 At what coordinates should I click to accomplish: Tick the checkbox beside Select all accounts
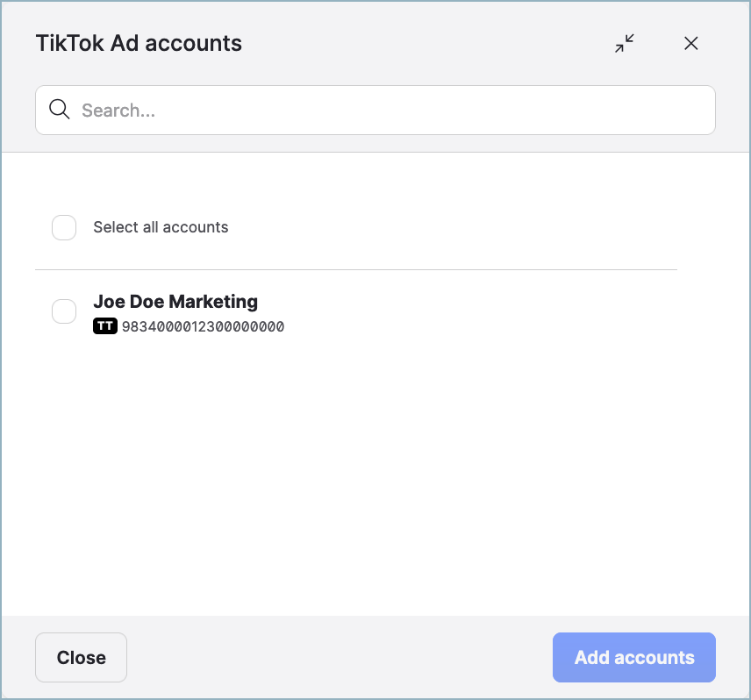(x=63, y=227)
